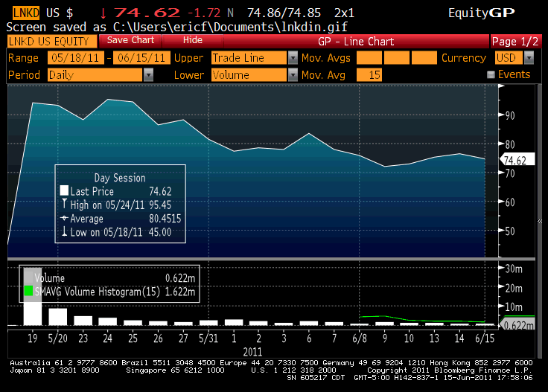Click the 2011 year label
The height and width of the screenshot is (392, 548).
[252, 351]
